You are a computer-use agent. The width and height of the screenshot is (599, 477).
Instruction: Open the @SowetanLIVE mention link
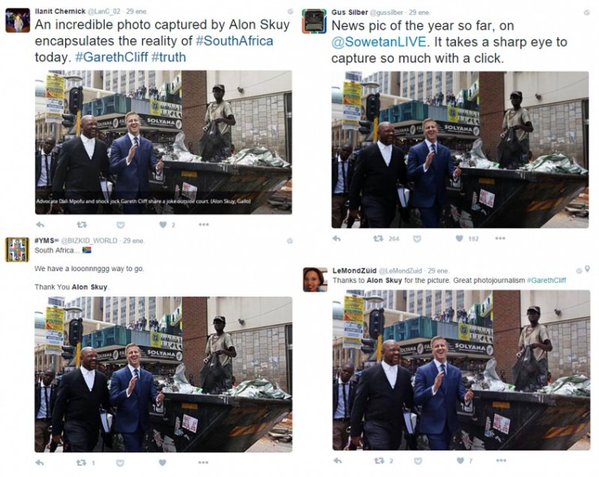coord(379,42)
